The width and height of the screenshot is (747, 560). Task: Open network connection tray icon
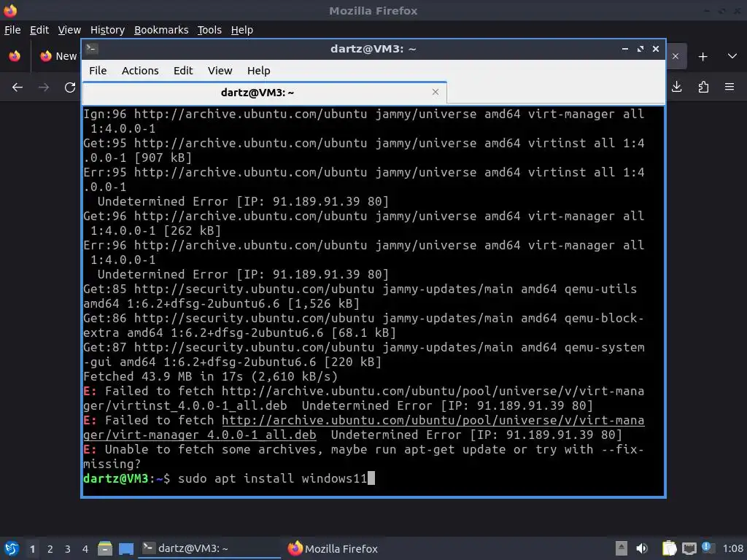click(689, 548)
